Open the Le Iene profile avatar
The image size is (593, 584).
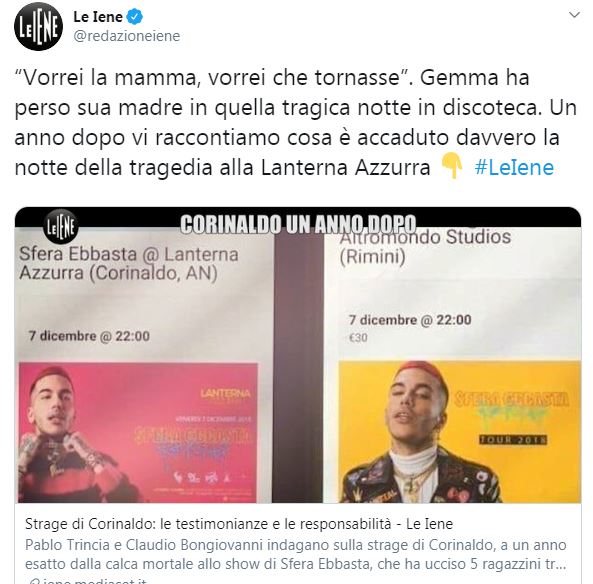(x=38, y=27)
